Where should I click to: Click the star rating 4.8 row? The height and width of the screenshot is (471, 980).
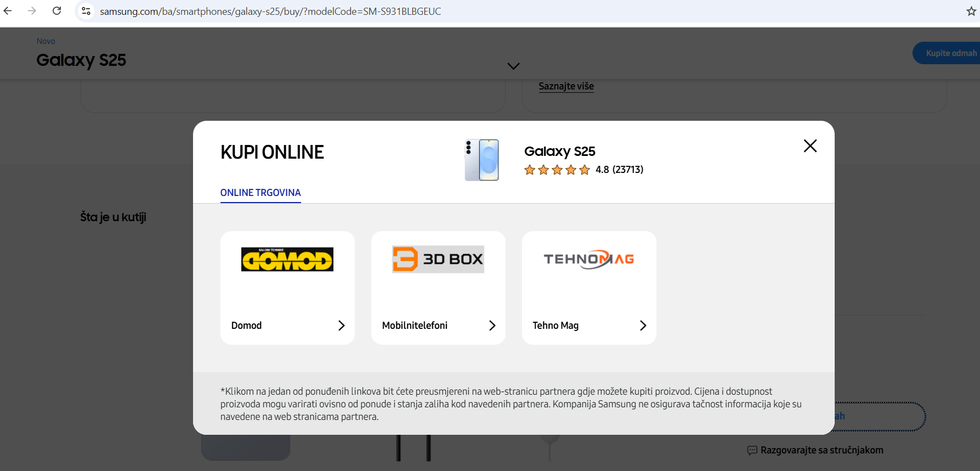(x=584, y=170)
